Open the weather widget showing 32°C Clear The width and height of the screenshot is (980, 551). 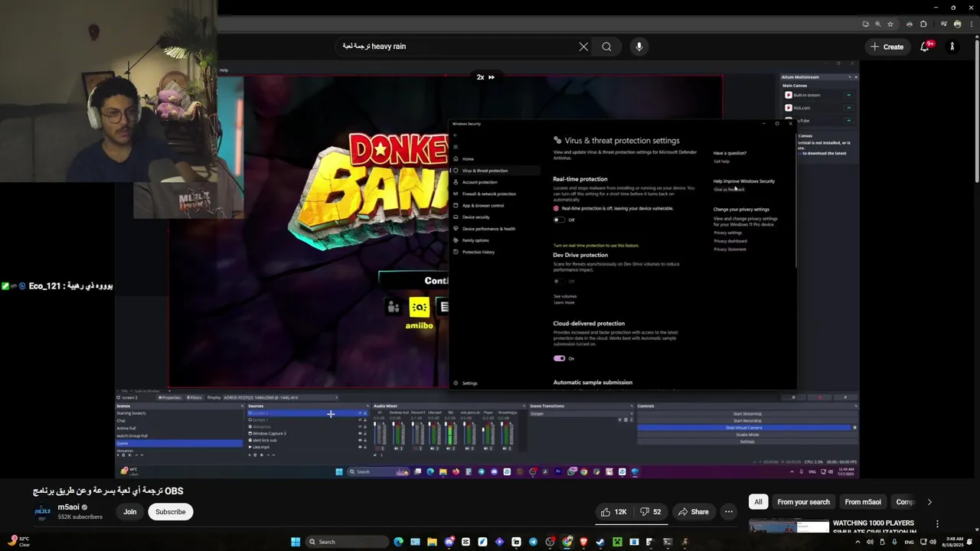[20, 541]
